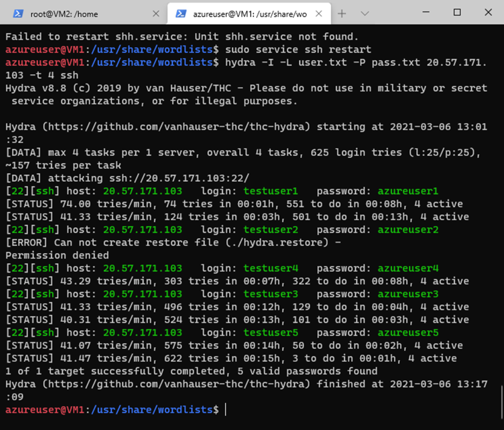Maximize the terminal window
This screenshot has height=430, width=504.
[x=457, y=12]
